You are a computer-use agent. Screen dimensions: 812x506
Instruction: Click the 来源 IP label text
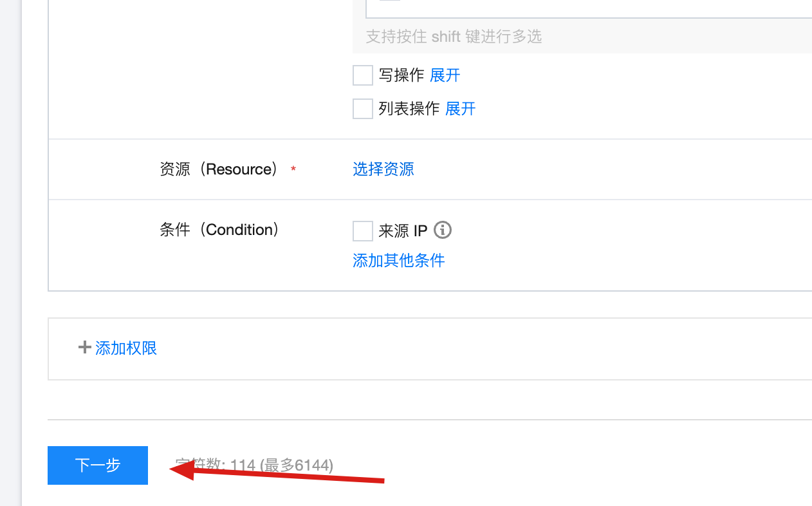(403, 230)
